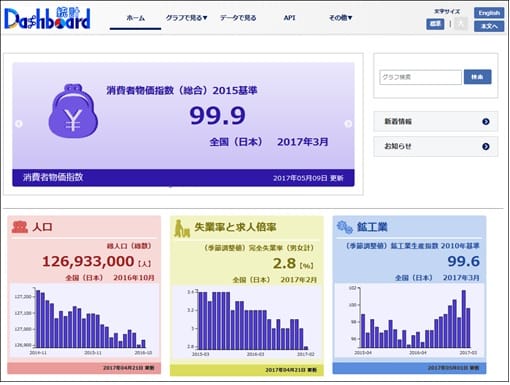Click the mining industry gears icon
The height and width of the screenshot is (385, 510).
point(344,227)
